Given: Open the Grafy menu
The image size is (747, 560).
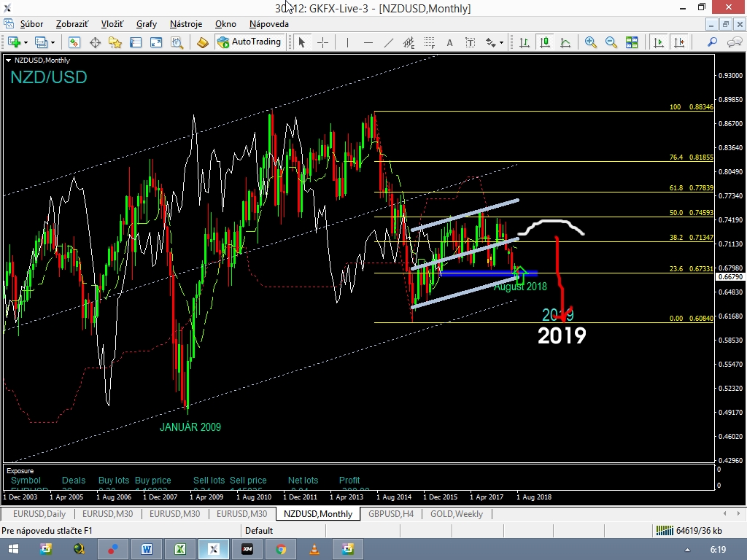Looking at the screenshot, I should pos(146,24).
